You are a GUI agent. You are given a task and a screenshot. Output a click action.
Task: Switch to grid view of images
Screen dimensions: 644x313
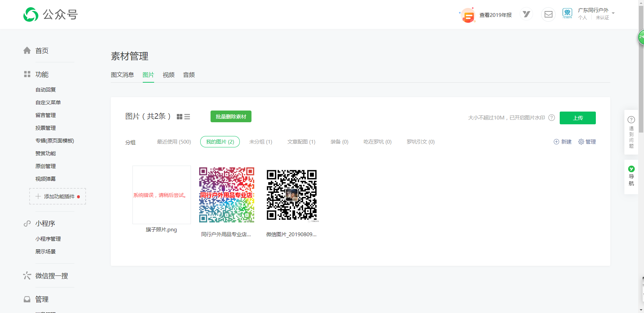[x=180, y=117]
